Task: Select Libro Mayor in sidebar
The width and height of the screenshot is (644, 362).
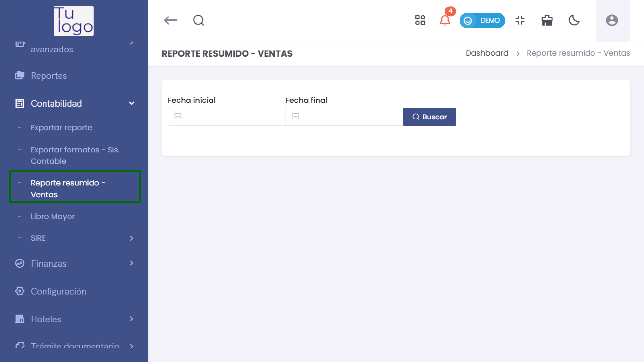Action: click(x=53, y=216)
